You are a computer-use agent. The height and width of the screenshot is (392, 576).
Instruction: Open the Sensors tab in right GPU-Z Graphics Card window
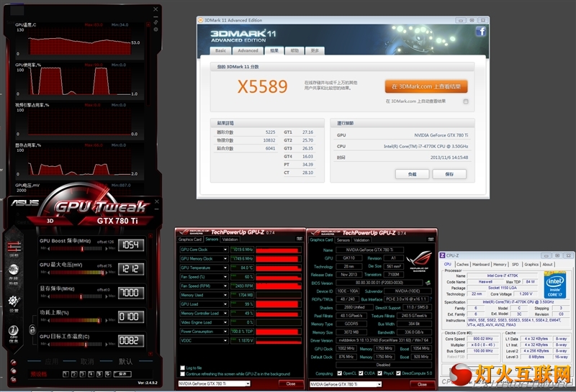[x=343, y=240]
